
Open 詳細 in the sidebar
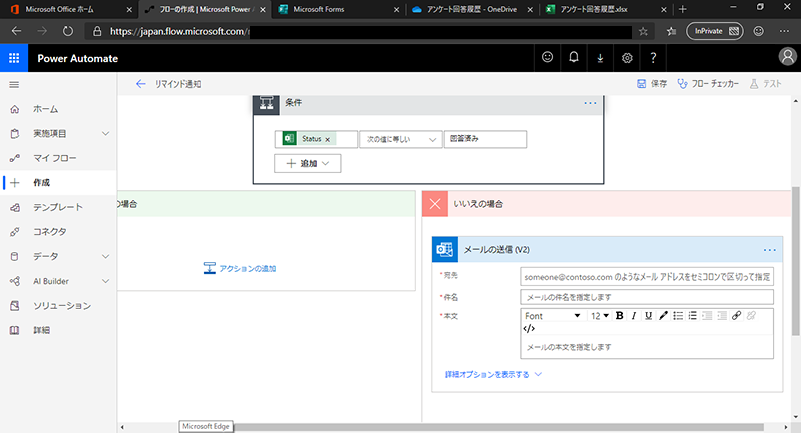pyautogui.click(x=58, y=330)
